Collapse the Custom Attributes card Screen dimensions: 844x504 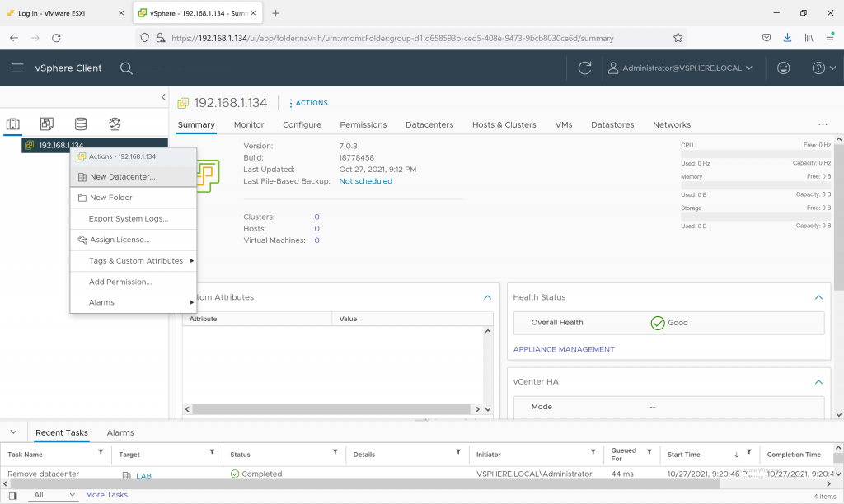click(x=488, y=297)
